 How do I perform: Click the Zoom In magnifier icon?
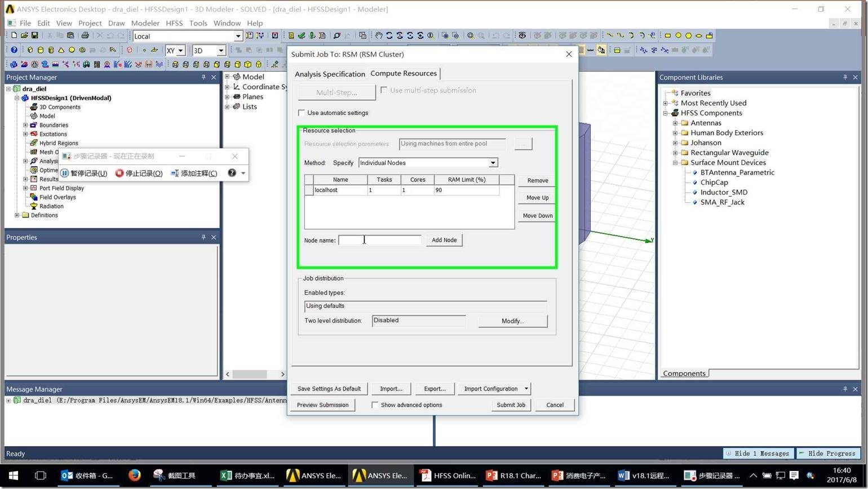click(445, 35)
